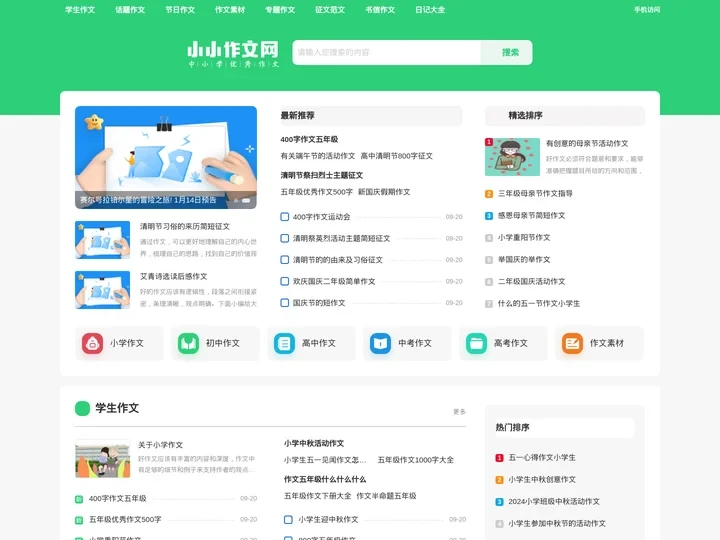Open 关于小学作文 article title
Image resolution: width=720 pixels, height=540 pixels.
160,445
